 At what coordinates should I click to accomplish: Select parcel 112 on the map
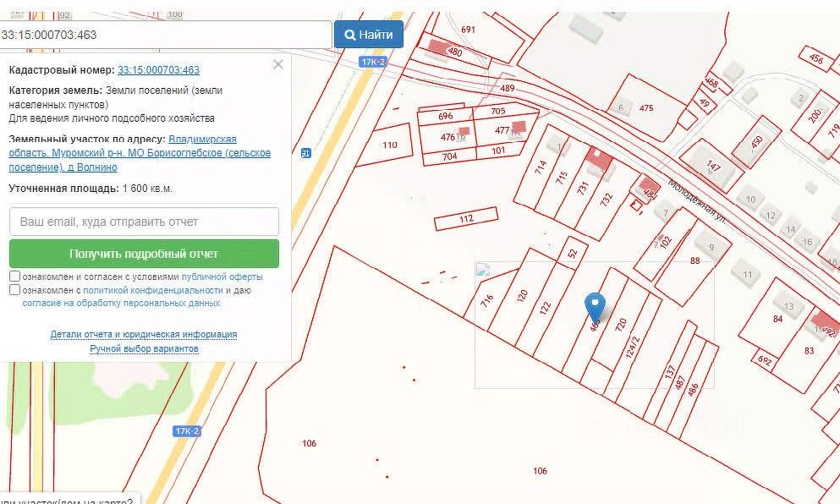tap(467, 218)
